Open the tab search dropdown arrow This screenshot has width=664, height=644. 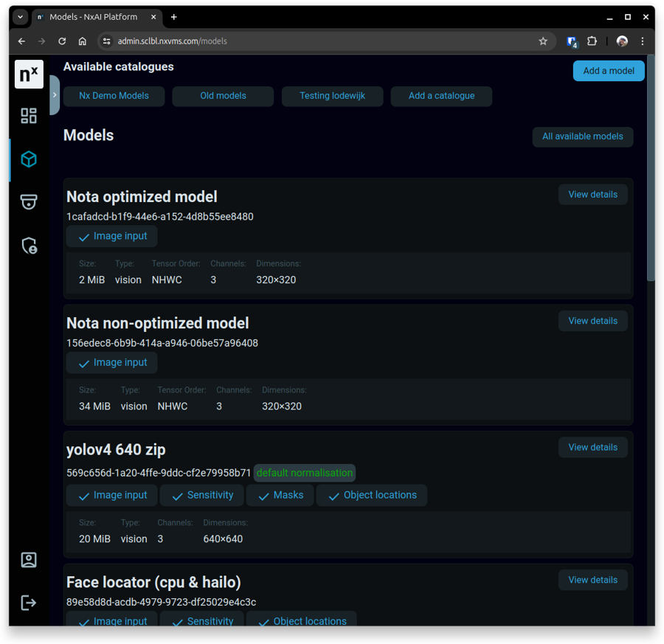(20, 17)
